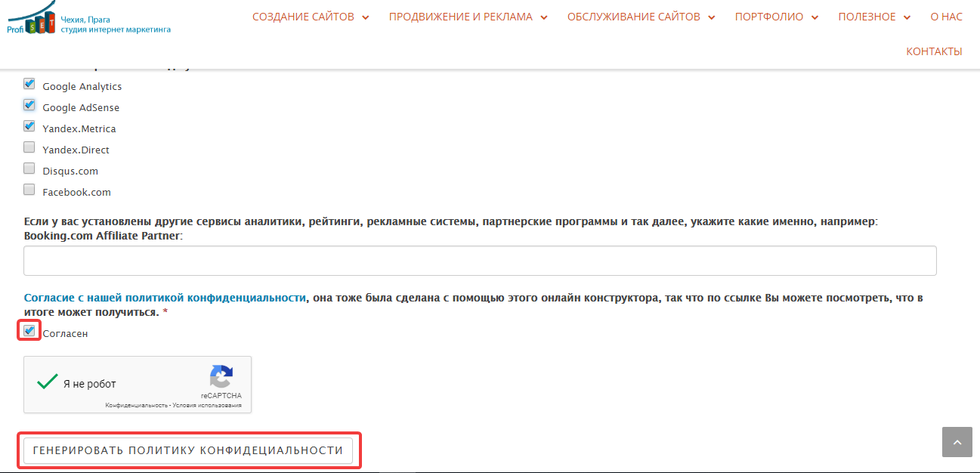Click the Согласен label text
Screen dimensions: 980x473
coord(65,333)
